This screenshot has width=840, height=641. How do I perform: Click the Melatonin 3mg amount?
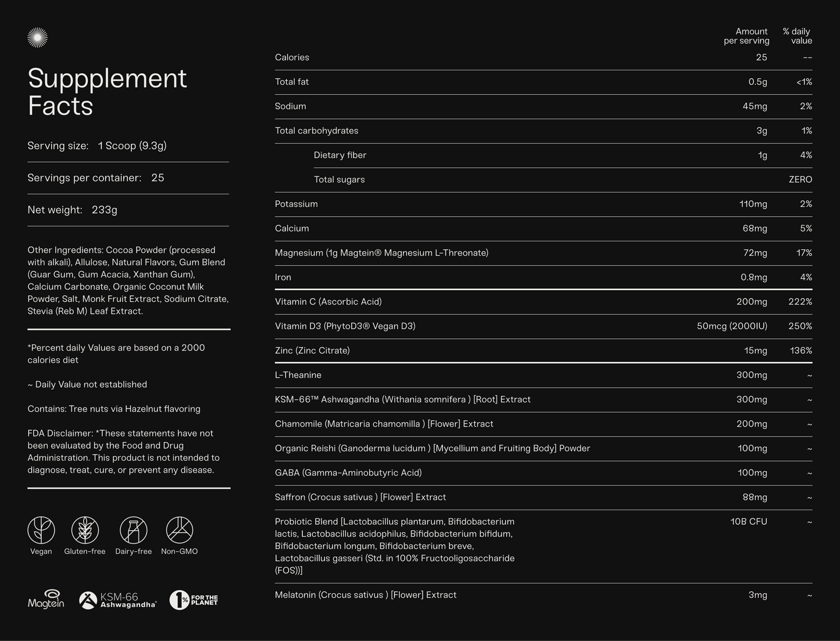click(x=757, y=595)
